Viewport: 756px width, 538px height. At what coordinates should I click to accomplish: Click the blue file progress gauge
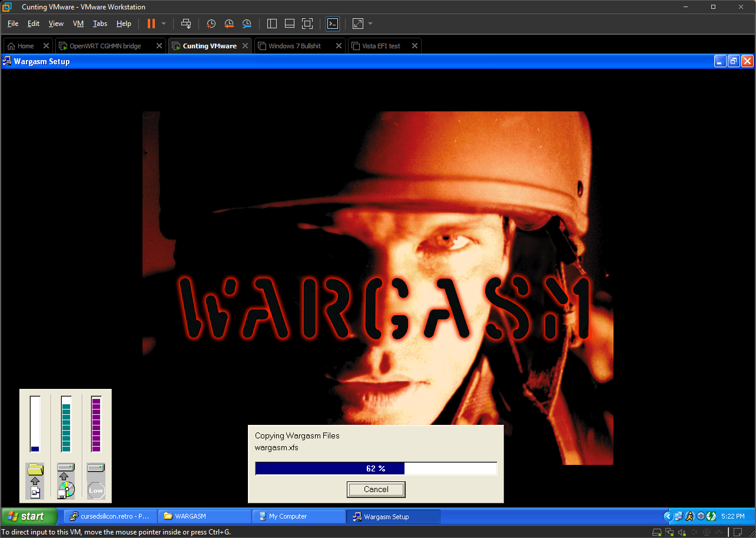pos(35,424)
